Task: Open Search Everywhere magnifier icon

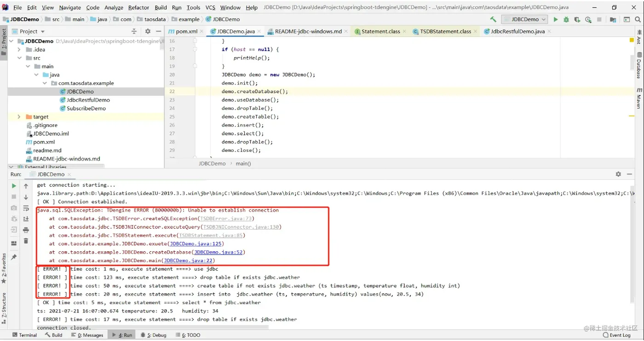Action: (x=638, y=19)
